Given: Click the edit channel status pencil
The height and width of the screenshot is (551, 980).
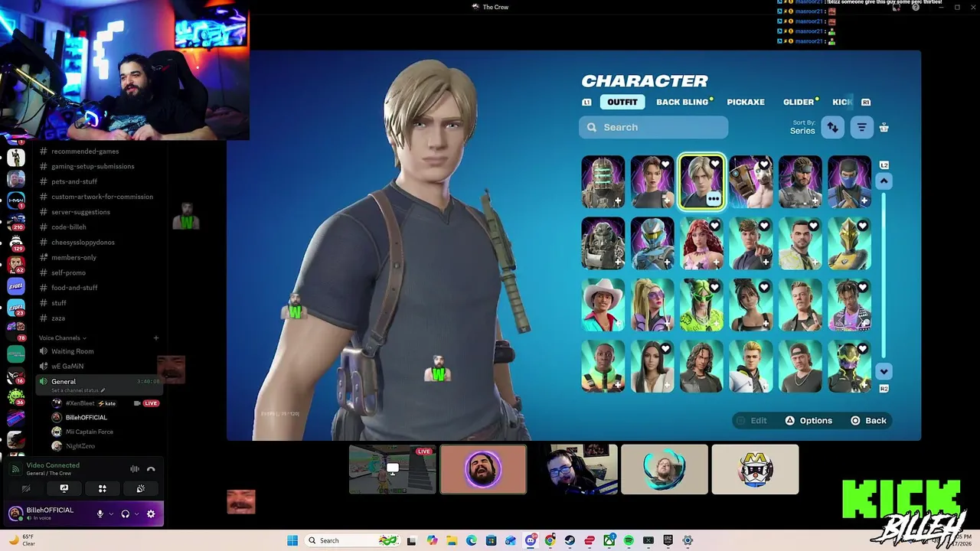Looking at the screenshot, I should pyautogui.click(x=103, y=390).
